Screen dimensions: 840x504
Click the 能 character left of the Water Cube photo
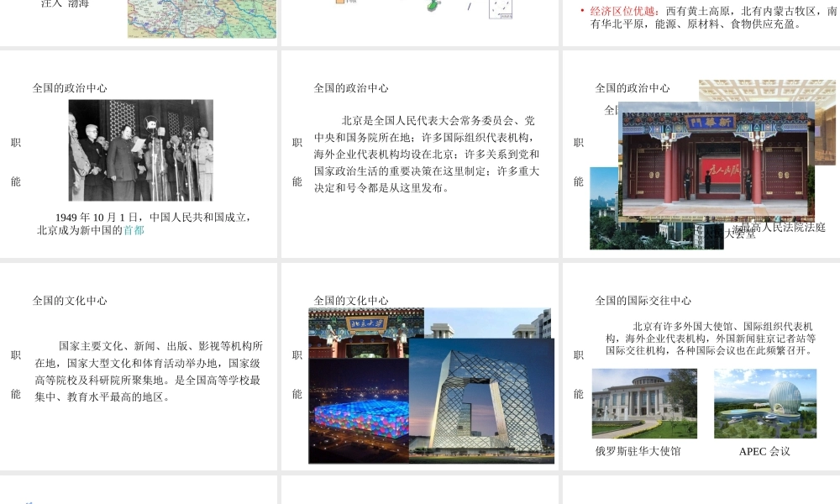click(x=297, y=394)
